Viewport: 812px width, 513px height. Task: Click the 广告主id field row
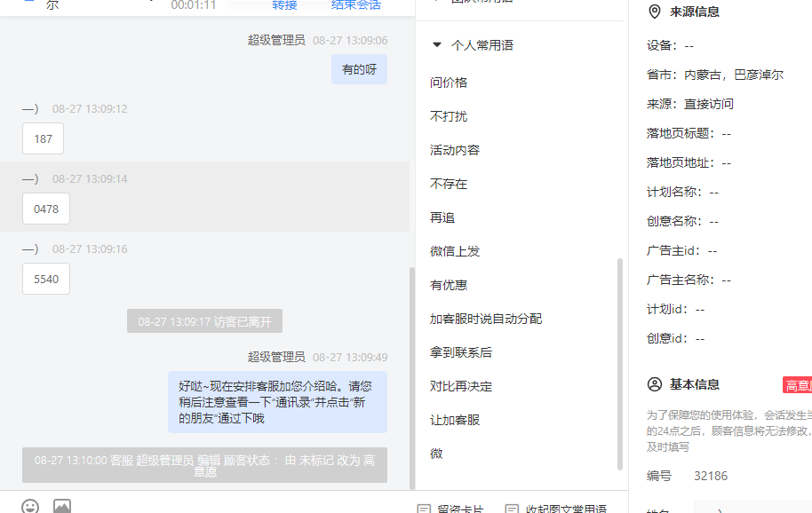click(x=682, y=251)
